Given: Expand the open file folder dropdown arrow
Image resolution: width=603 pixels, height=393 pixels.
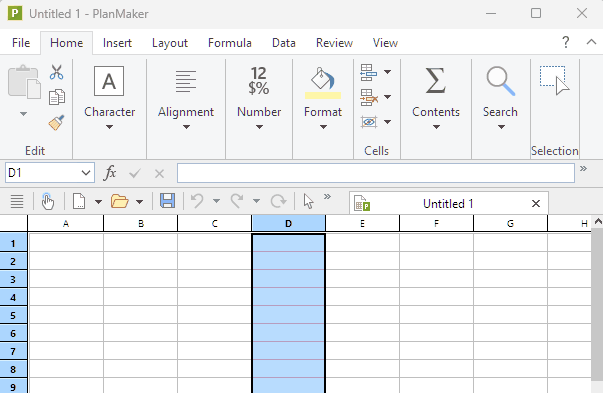Looking at the screenshot, I should 140,201.
